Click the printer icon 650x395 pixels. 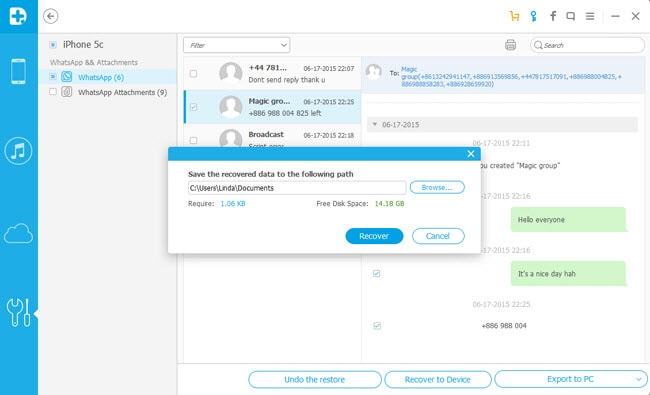coord(510,45)
